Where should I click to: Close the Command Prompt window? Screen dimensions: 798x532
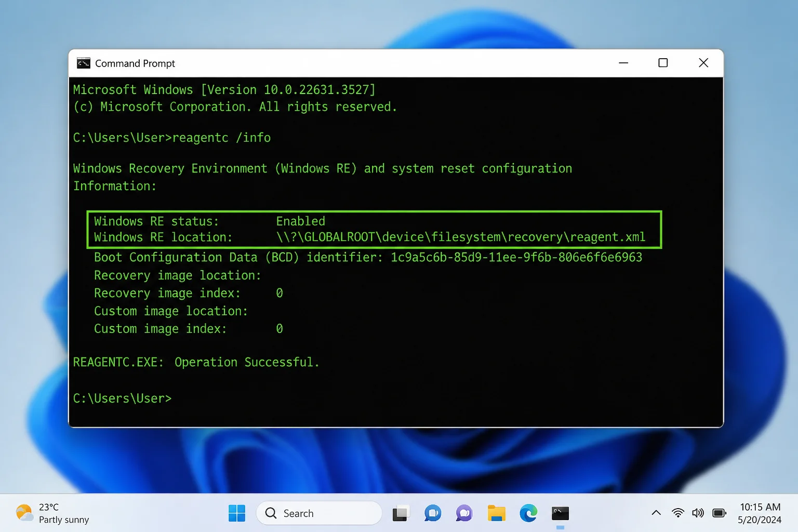click(x=703, y=63)
